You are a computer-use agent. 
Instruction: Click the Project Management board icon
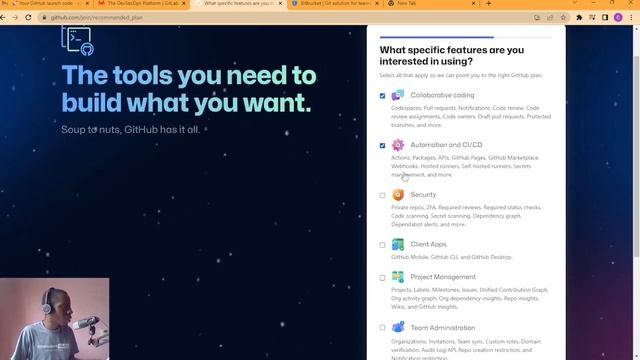(x=398, y=277)
